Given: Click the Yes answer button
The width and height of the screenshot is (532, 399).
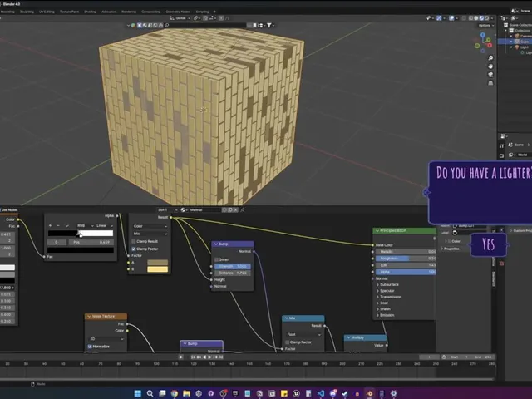Looking at the screenshot, I should [x=489, y=244].
